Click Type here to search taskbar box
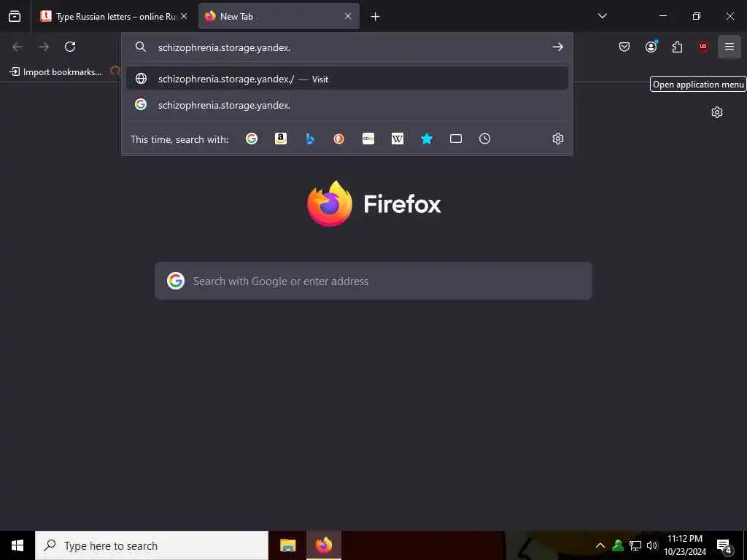747x560 pixels. [x=152, y=545]
